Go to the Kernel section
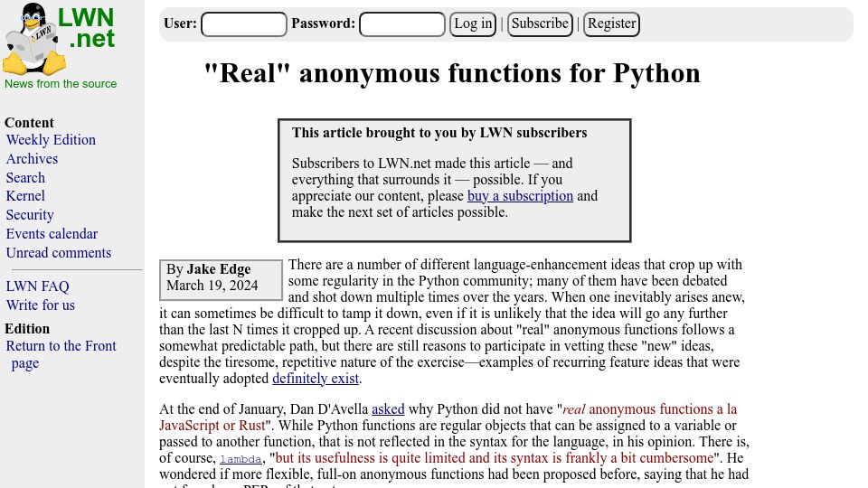This screenshot has width=868, height=488. pyautogui.click(x=25, y=196)
